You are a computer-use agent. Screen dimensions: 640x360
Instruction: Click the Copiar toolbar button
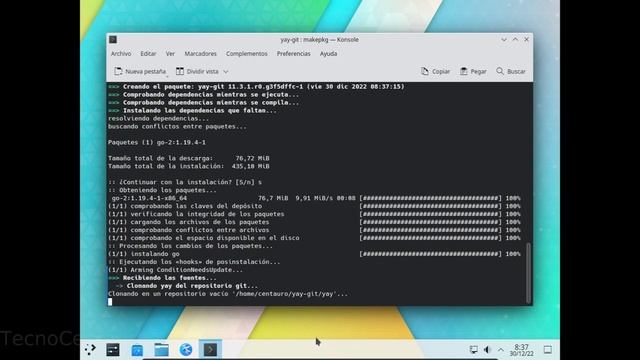(x=435, y=71)
